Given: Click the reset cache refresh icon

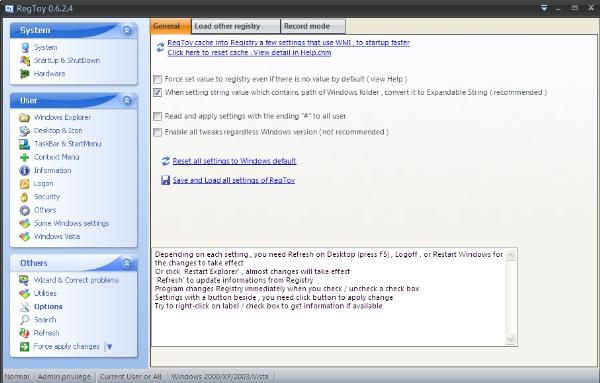Looking at the screenshot, I should 160,47.
